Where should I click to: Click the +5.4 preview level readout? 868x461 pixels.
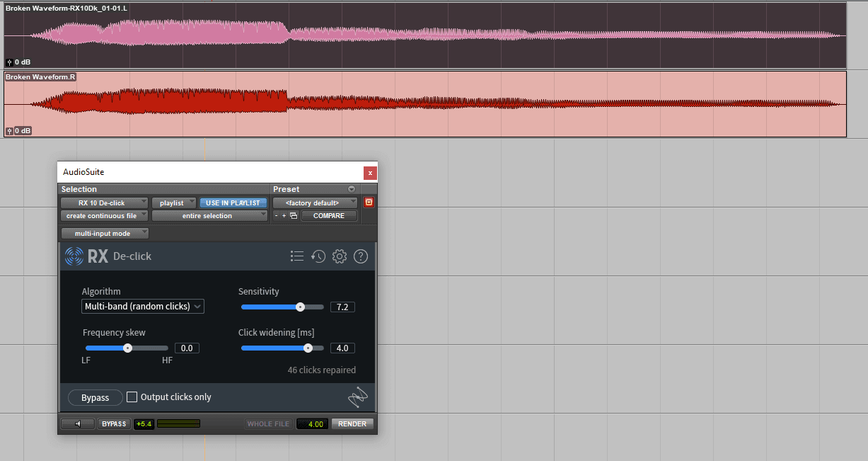click(144, 424)
